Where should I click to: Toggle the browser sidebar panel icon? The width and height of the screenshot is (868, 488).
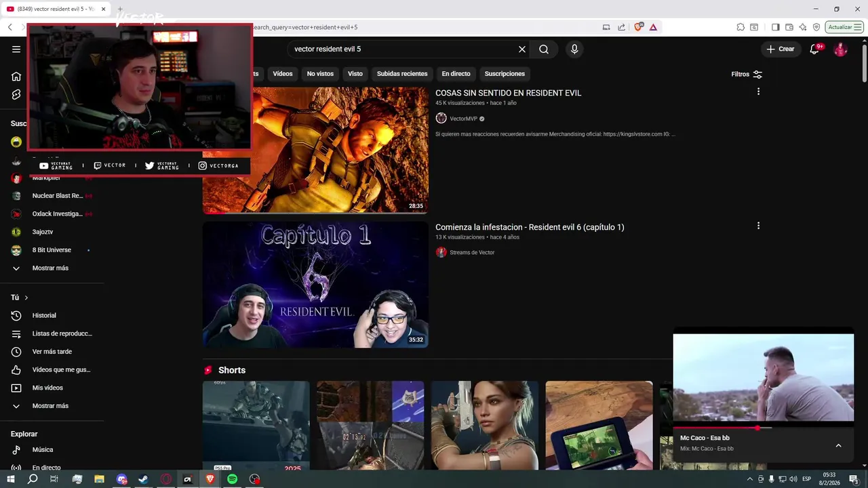(x=776, y=27)
